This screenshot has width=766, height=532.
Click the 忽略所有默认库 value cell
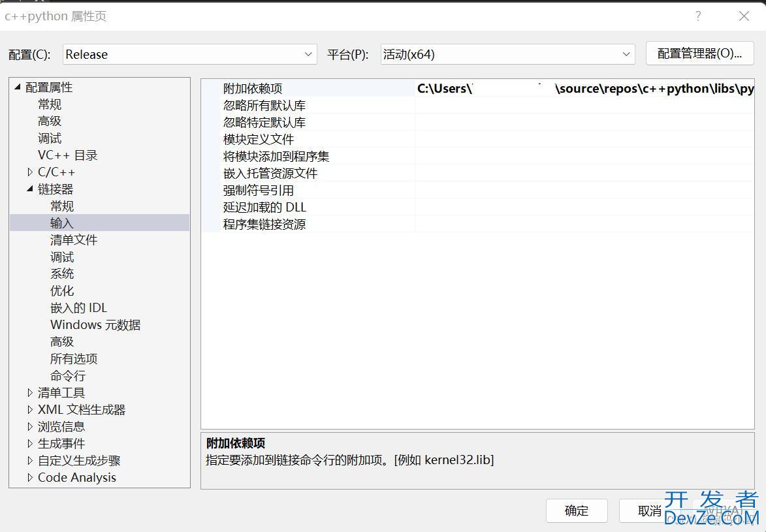584,106
